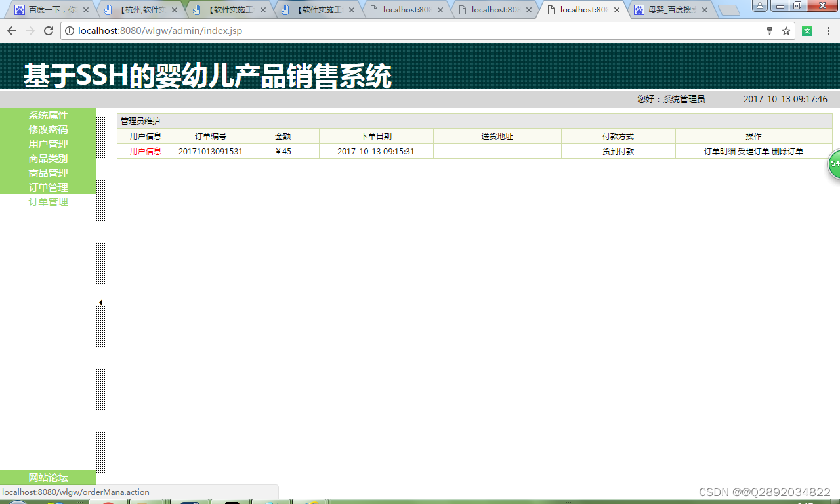Open 修改密码 in the sidebar
Viewport: 840px width, 504px height.
click(48, 129)
